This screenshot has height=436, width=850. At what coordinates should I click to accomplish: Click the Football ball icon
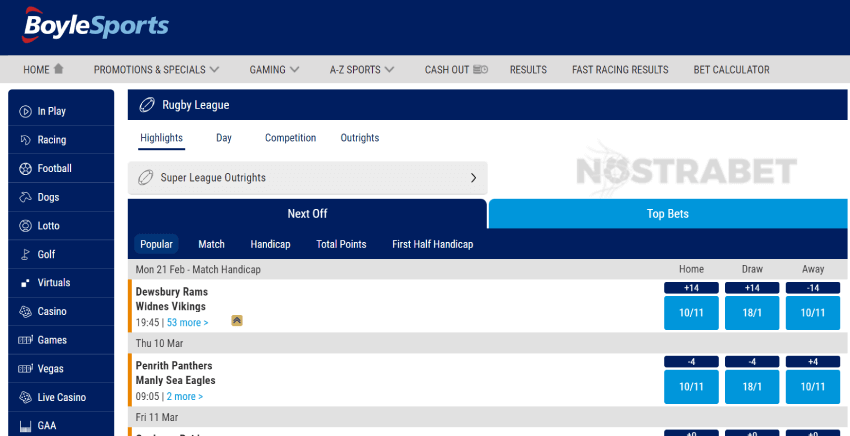click(x=25, y=169)
